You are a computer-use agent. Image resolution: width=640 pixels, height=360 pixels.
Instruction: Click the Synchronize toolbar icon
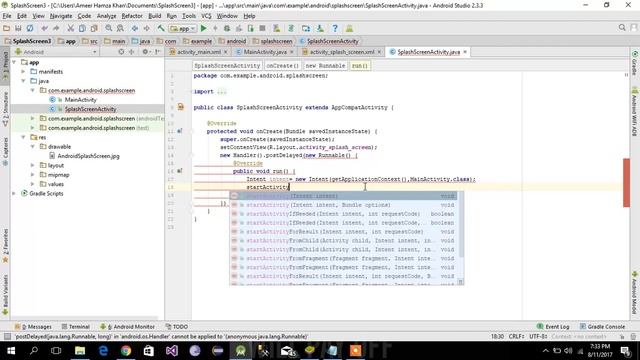(30, 28)
